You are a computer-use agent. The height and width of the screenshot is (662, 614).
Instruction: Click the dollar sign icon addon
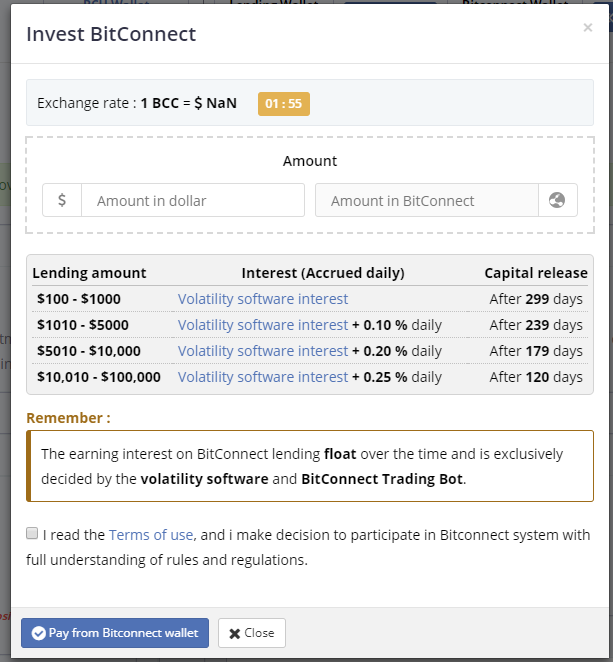point(62,200)
